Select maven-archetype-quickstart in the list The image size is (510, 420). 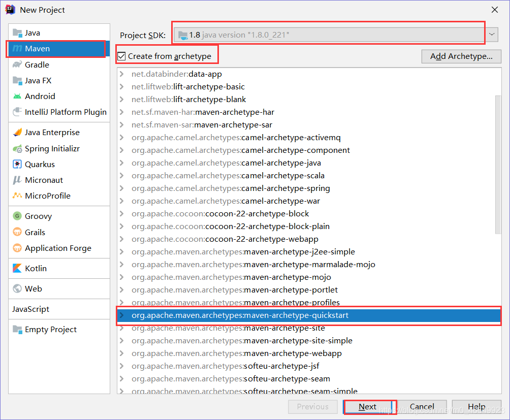pos(309,315)
